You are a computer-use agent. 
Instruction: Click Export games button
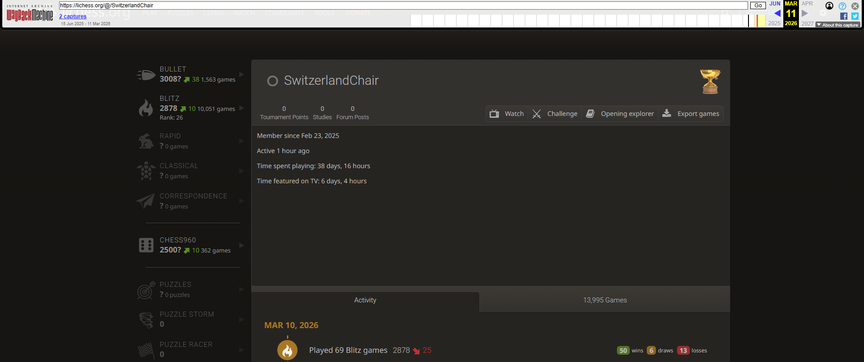pos(691,114)
